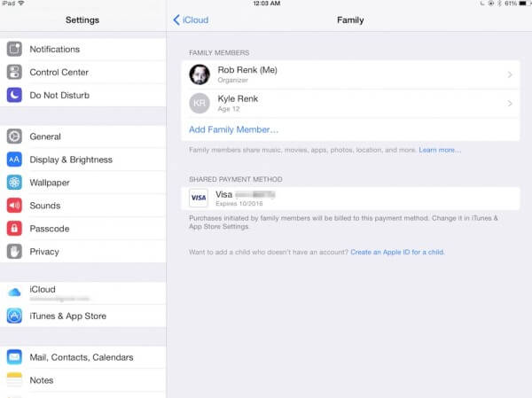Tap the Family page title

click(350, 20)
